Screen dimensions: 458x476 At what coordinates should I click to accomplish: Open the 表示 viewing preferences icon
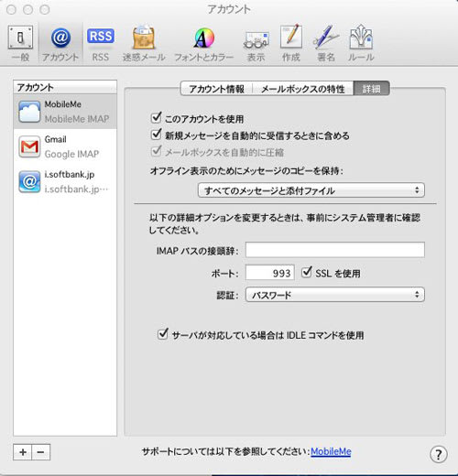256,43
